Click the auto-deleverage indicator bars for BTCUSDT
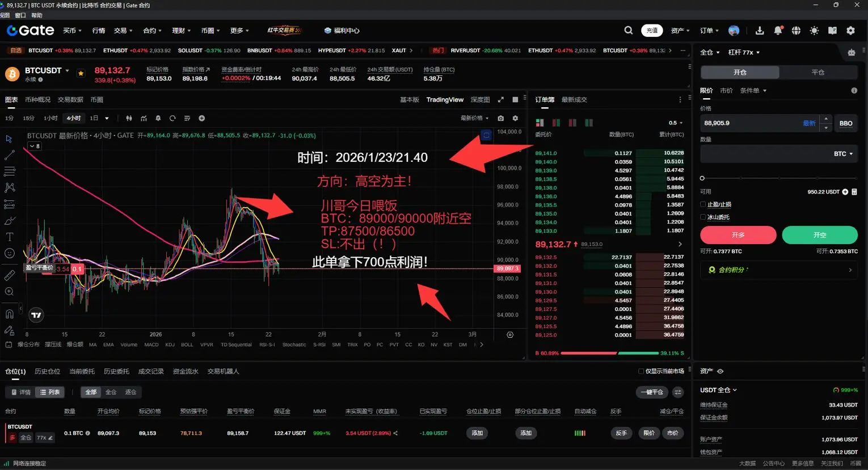The width and height of the screenshot is (868, 470). [580, 433]
